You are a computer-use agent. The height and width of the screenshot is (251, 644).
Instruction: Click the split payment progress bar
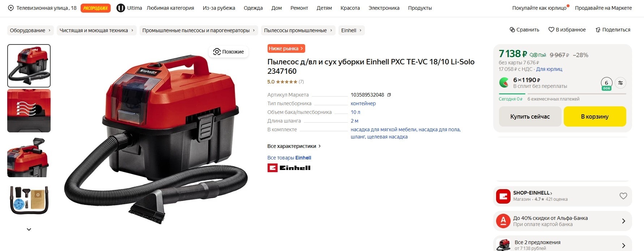pyautogui.click(x=562, y=94)
